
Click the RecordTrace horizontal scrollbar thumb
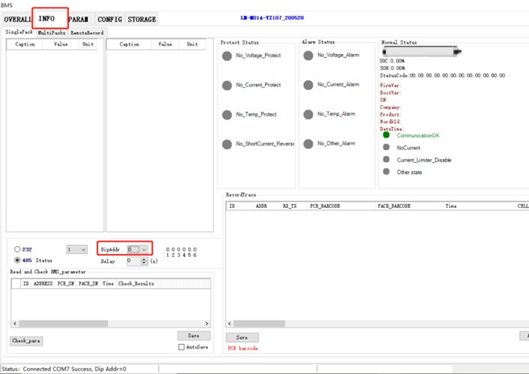point(259,324)
